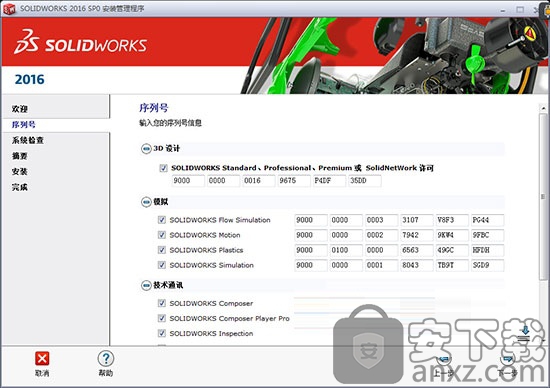
Task: Collapse the 技术通讯 section
Action: pyautogui.click(x=146, y=285)
